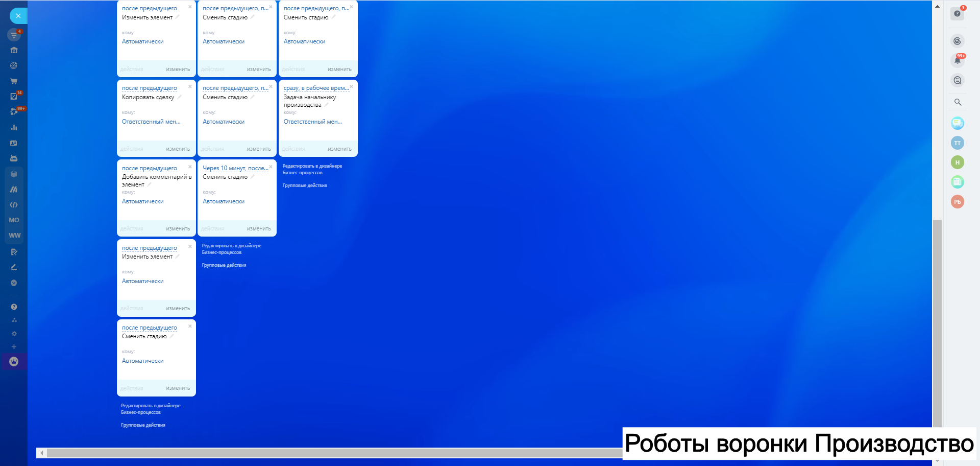Click изменить on Копировать сделку robot
The image size is (980, 466).
178,149
